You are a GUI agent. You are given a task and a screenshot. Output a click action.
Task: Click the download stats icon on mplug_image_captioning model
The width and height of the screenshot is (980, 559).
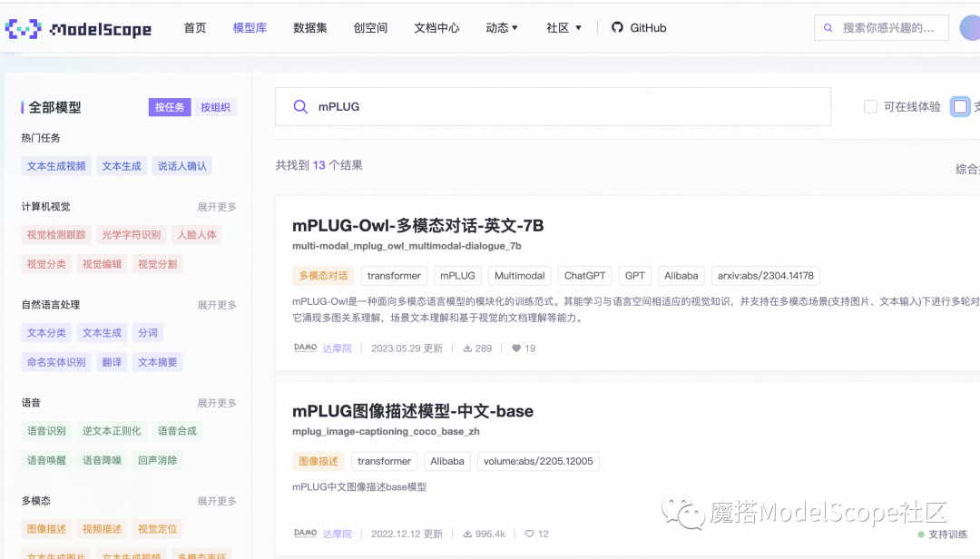point(466,534)
